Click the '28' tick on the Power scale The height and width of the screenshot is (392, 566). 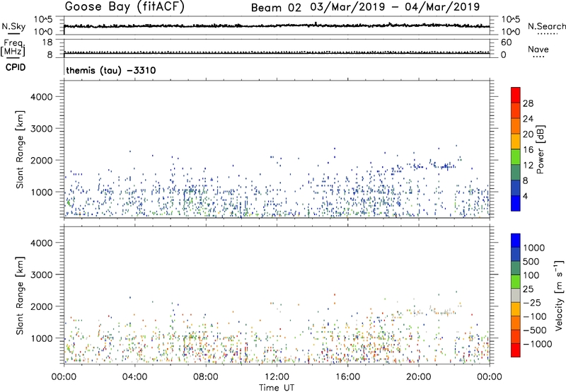528,103
